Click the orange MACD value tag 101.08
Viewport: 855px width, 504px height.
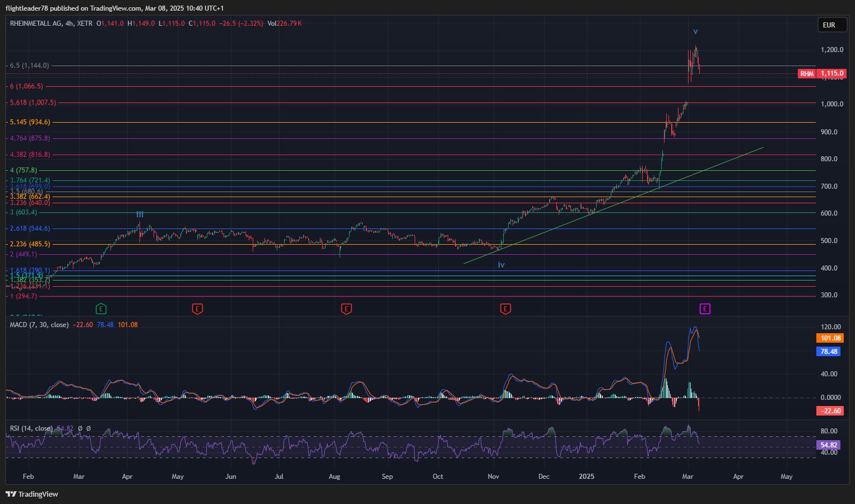(830, 338)
